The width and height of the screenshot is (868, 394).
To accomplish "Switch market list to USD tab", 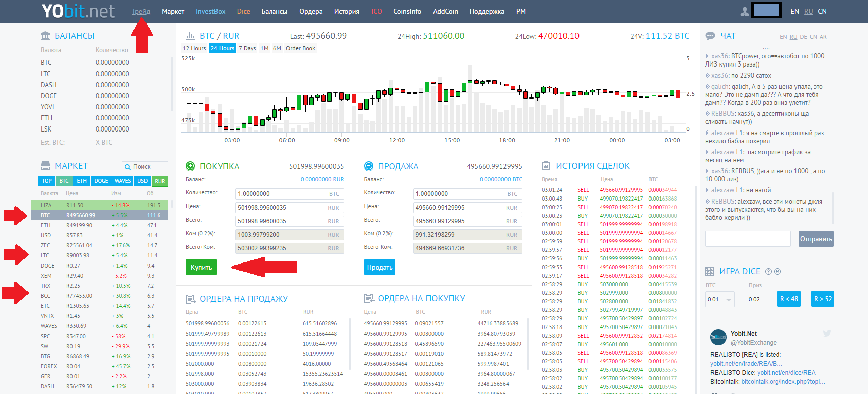I will (x=142, y=181).
